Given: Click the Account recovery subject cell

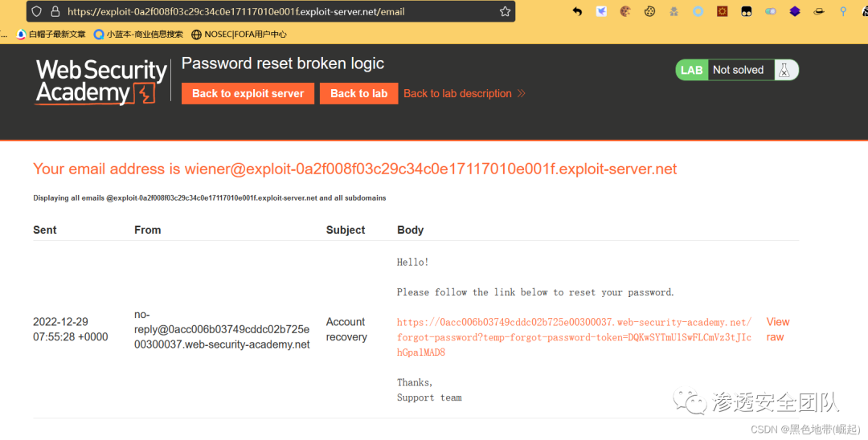Looking at the screenshot, I should pyautogui.click(x=346, y=329).
